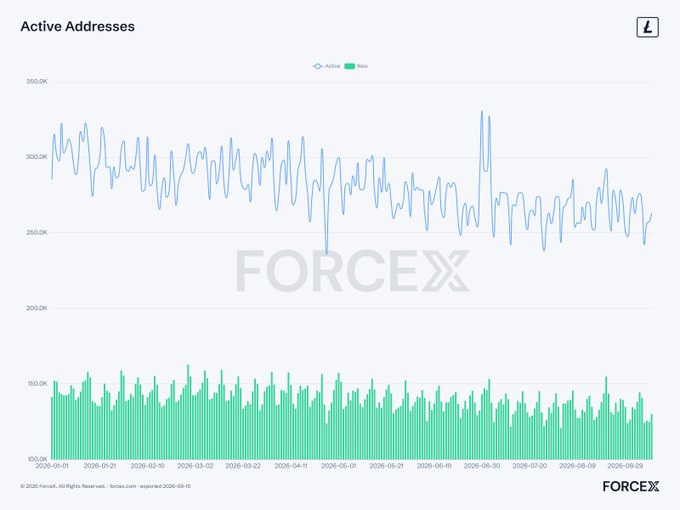Viewport: 680px width, 510px height.
Task: Click the ForceX All Rights Reserved copyright text
Action: pyautogui.click(x=63, y=486)
